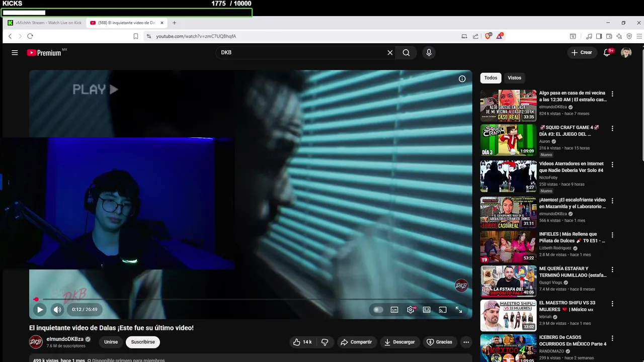The height and width of the screenshot is (362, 644).
Task: Start voice search with microphone
Action: (x=429, y=53)
